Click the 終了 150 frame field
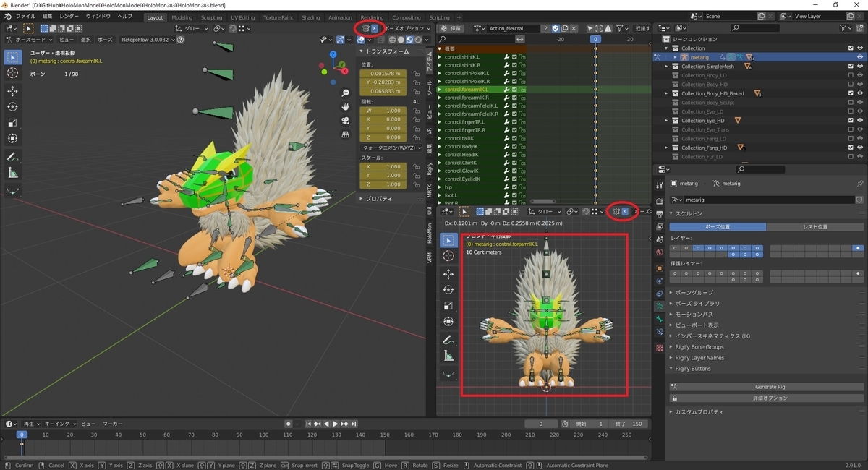Screen dimensions: 868x470 click(x=628, y=424)
